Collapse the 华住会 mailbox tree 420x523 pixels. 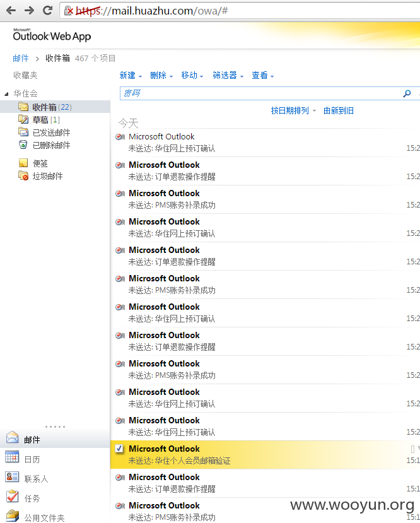point(6,94)
